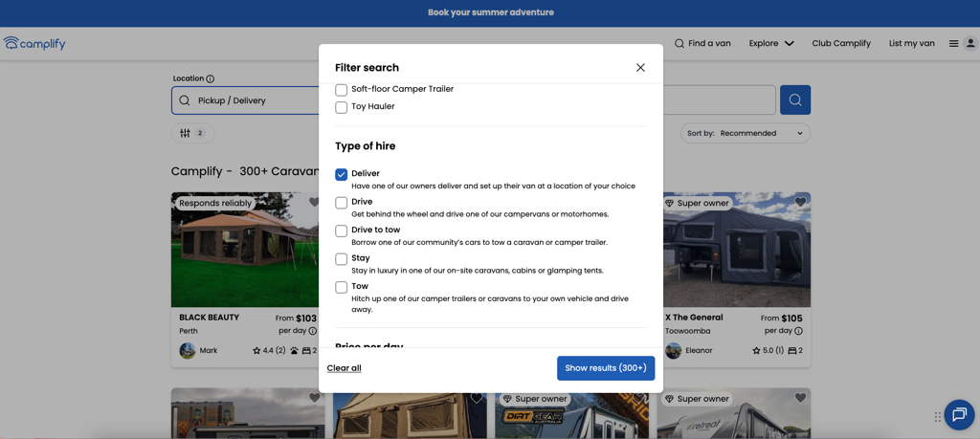Click the Pickup / Delivery location field
The image size is (980, 439).
click(x=249, y=100)
